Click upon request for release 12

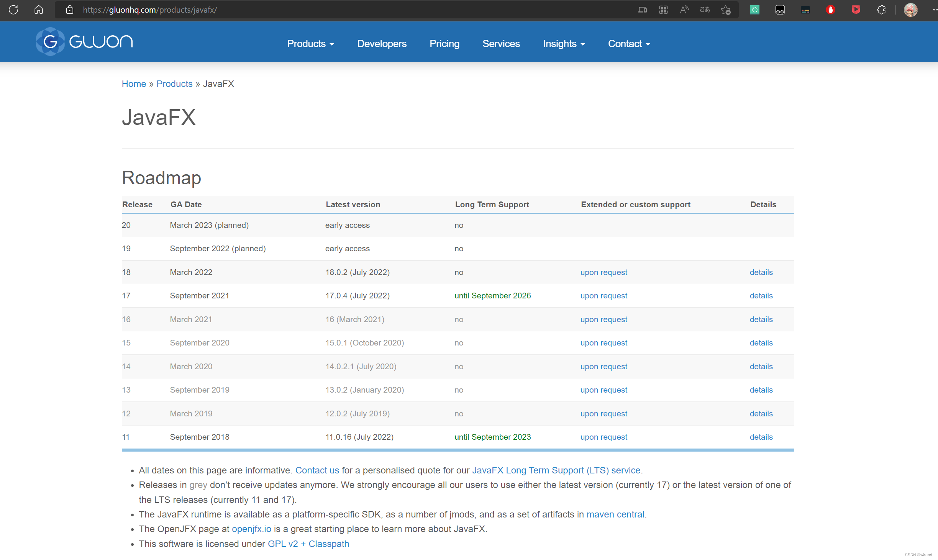point(603,414)
